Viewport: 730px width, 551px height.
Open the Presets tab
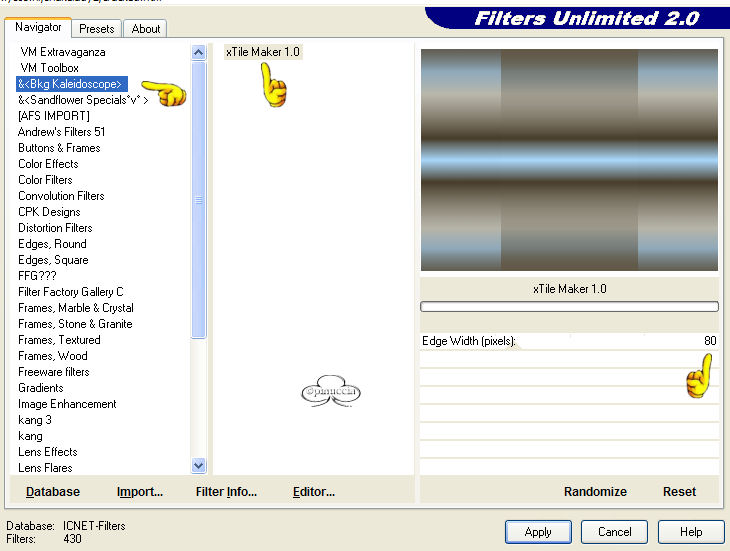click(96, 29)
